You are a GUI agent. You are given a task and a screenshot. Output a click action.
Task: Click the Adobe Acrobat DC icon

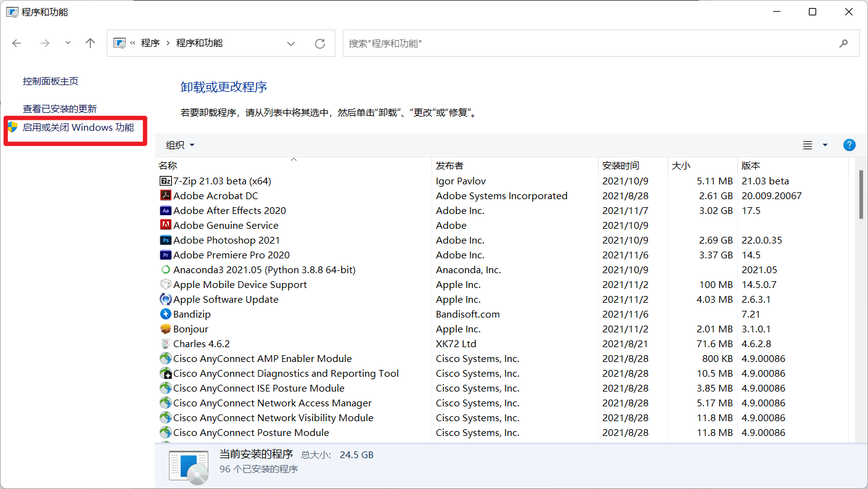tap(165, 196)
